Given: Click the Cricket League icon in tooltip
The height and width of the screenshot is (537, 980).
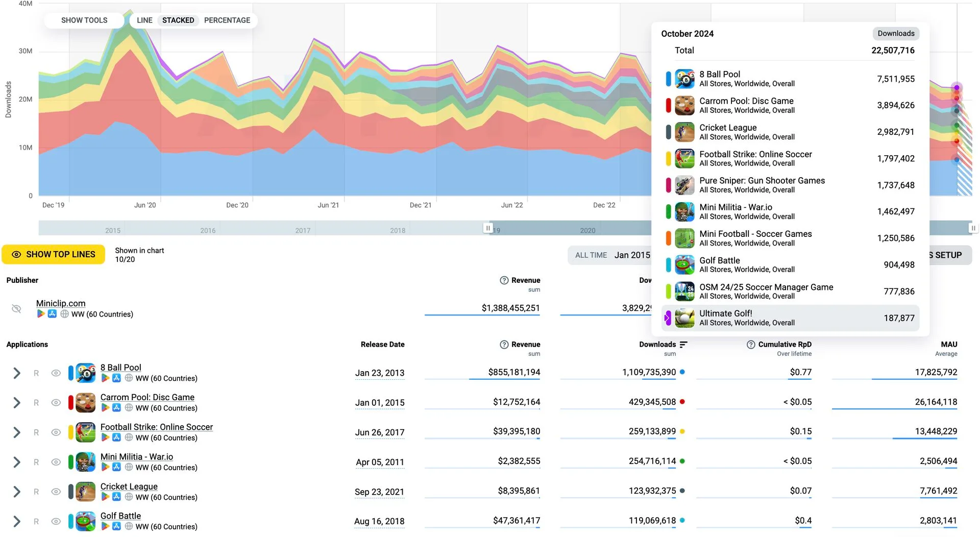Looking at the screenshot, I should click(x=684, y=132).
